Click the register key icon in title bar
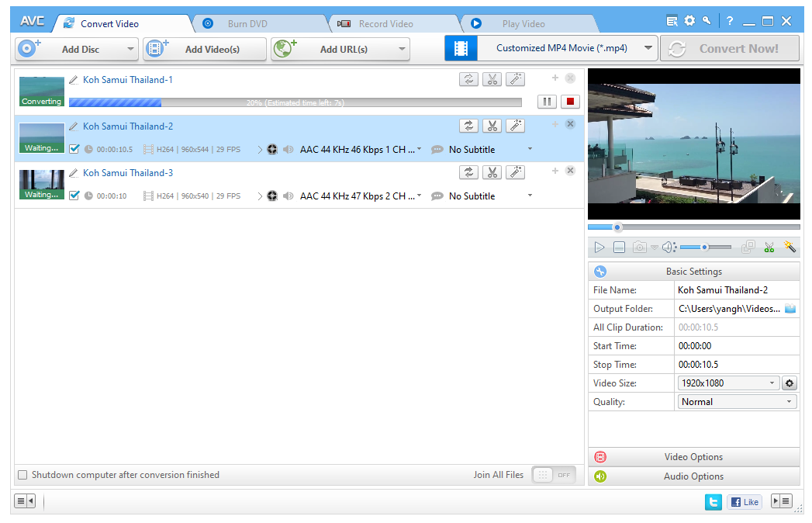The width and height of the screenshot is (812, 523). point(707,21)
